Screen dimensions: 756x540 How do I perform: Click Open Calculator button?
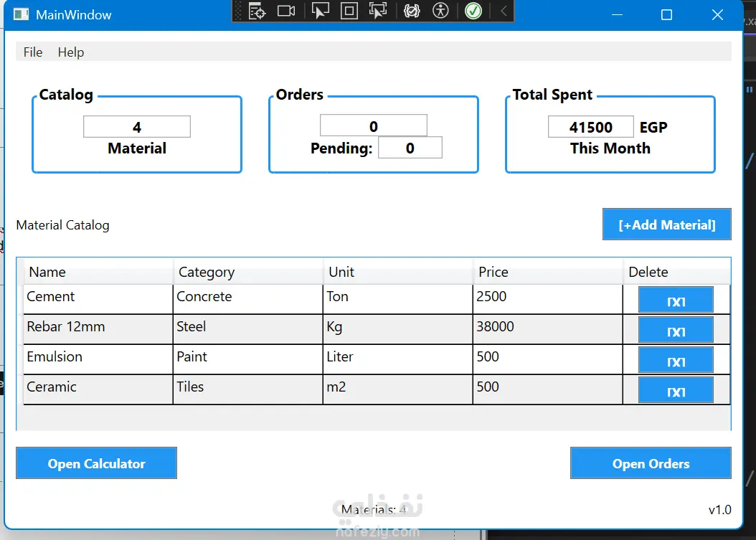coord(96,463)
